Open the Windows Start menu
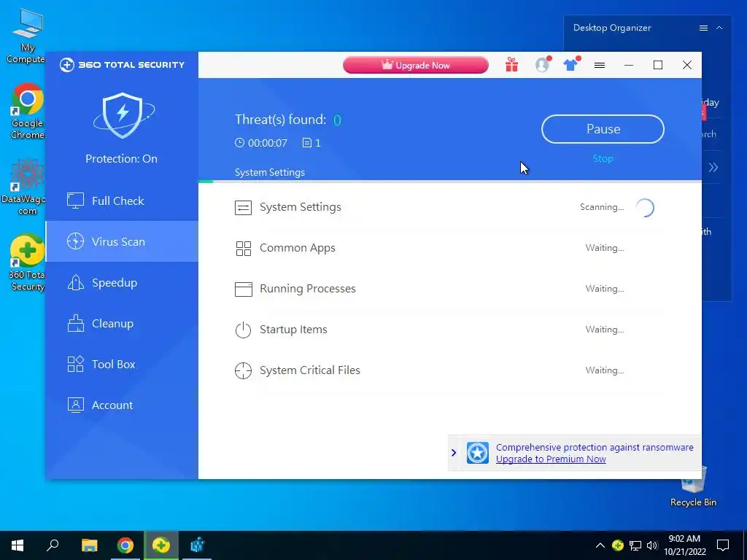Image resolution: width=747 pixels, height=560 pixels. pyautogui.click(x=18, y=545)
